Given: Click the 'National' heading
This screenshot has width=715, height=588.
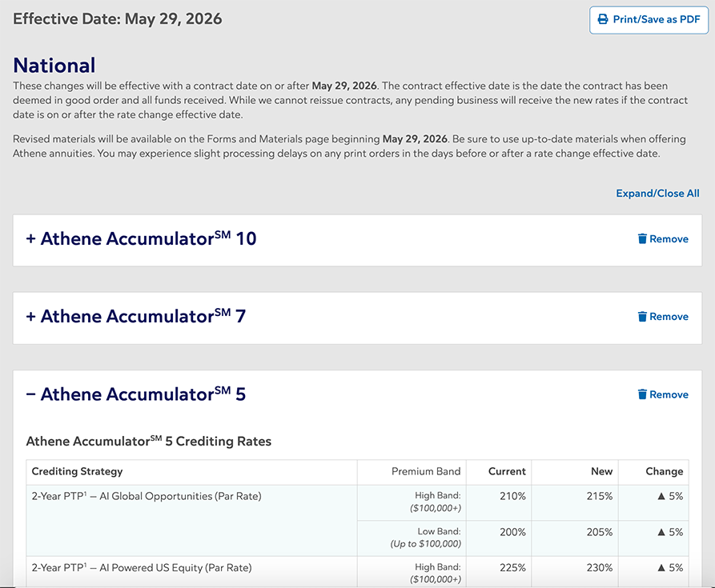Looking at the screenshot, I should pyautogui.click(x=54, y=65).
